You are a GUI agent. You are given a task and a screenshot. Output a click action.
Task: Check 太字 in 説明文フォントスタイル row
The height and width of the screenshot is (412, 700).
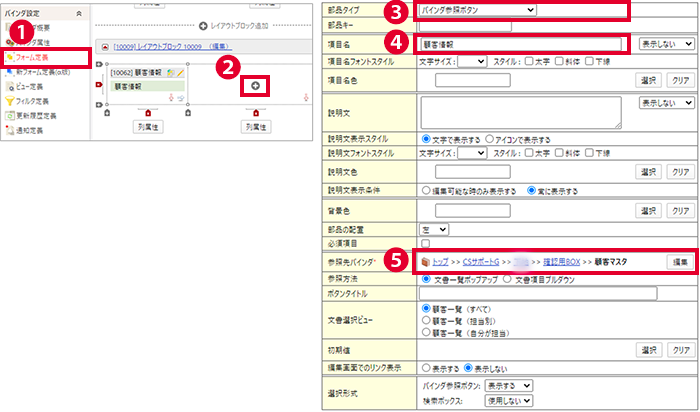[529, 153]
